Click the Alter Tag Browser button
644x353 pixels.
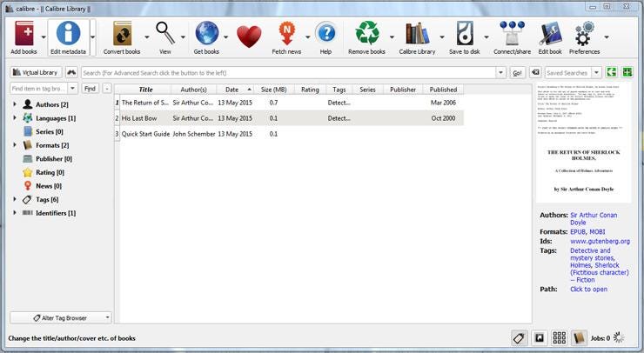tap(60, 317)
